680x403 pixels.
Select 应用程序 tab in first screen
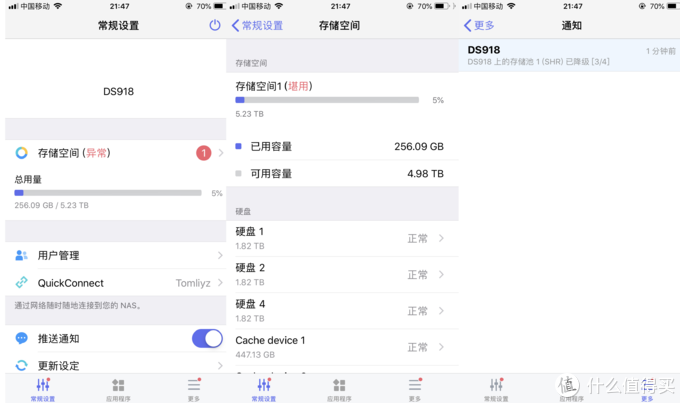coord(118,389)
